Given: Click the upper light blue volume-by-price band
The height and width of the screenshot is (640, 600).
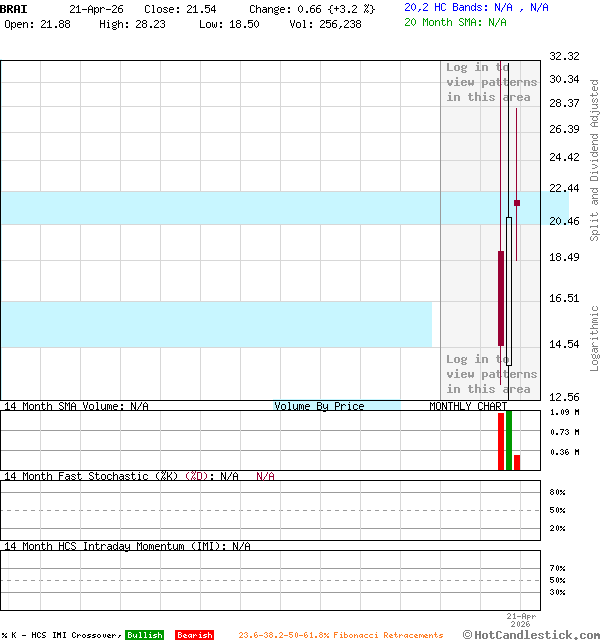Looking at the screenshot, I should click(x=220, y=207).
